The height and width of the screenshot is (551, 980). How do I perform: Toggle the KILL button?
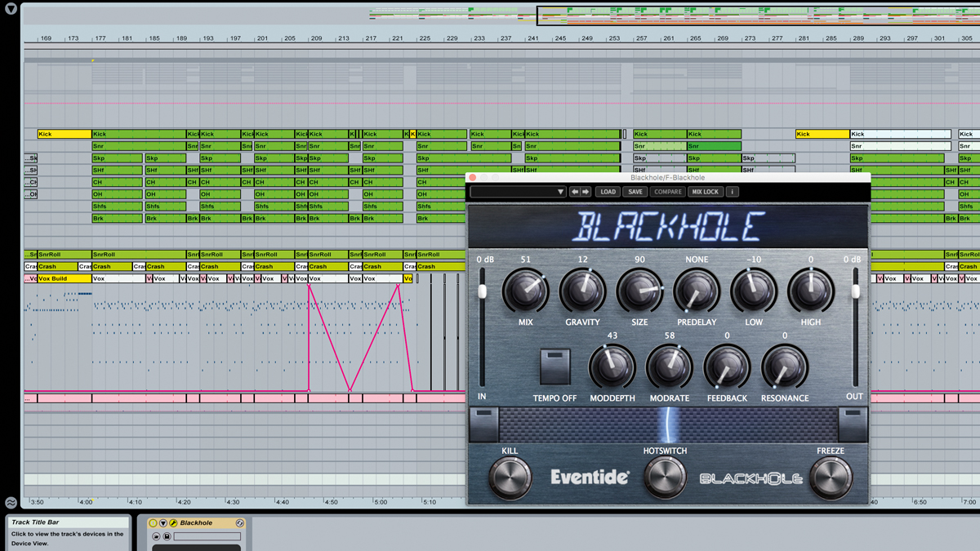click(x=510, y=478)
